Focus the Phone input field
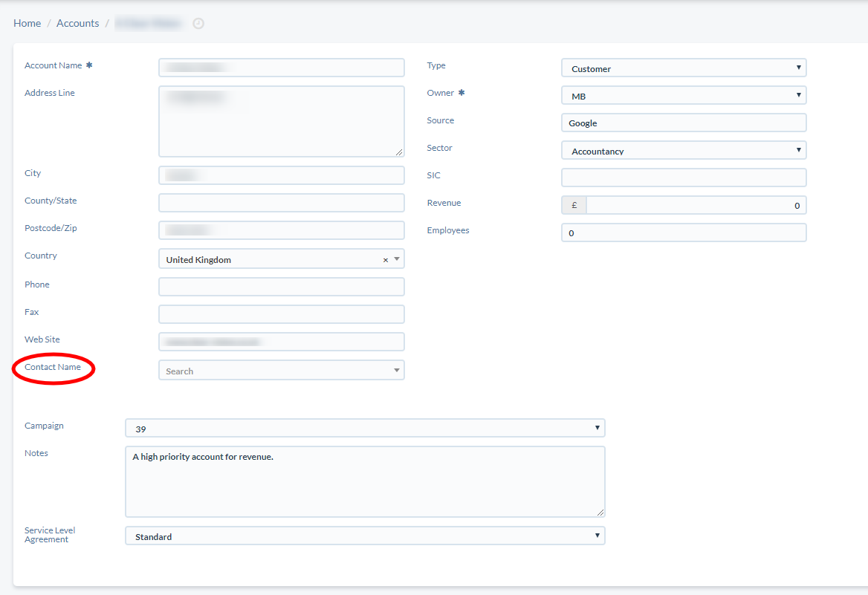This screenshot has height=595, width=868. [281, 287]
